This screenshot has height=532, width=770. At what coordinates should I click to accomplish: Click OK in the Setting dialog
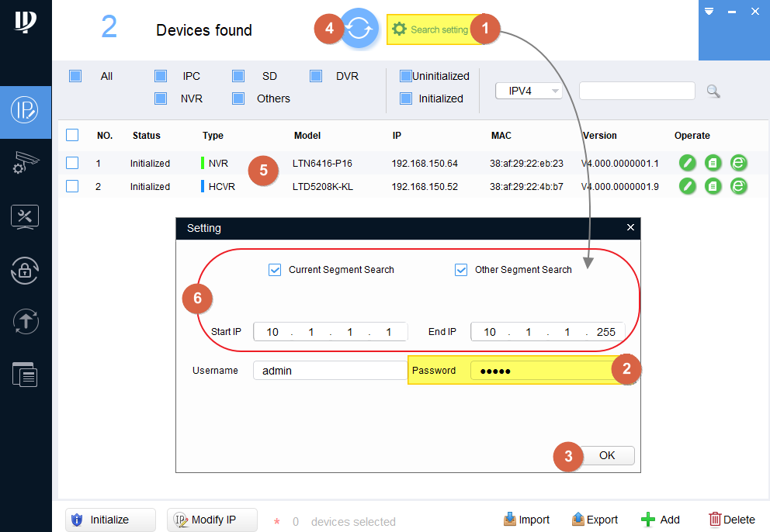pyautogui.click(x=607, y=455)
